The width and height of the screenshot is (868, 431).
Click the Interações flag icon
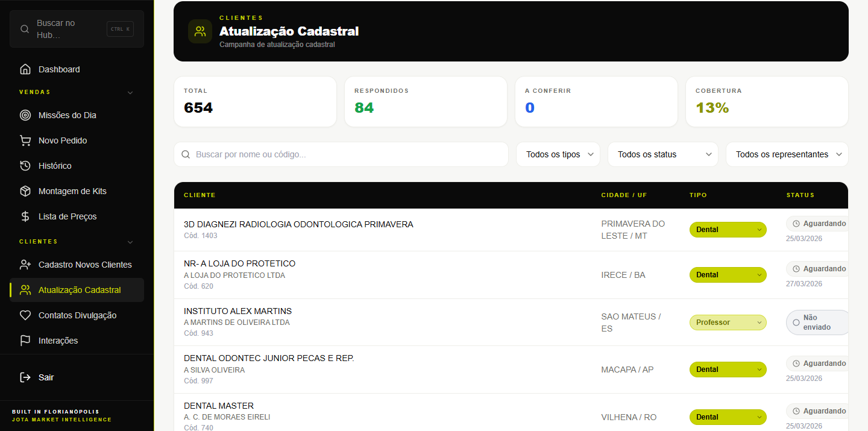pos(25,341)
